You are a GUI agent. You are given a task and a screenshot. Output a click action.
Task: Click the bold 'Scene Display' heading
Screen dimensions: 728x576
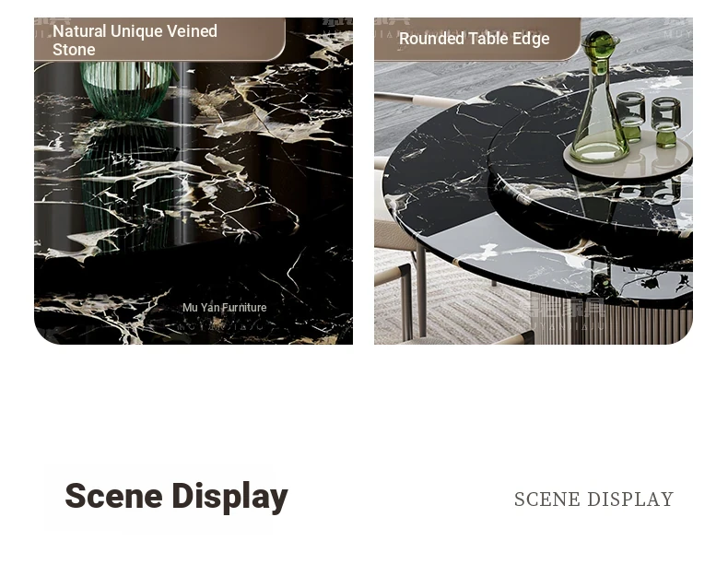[176, 497]
